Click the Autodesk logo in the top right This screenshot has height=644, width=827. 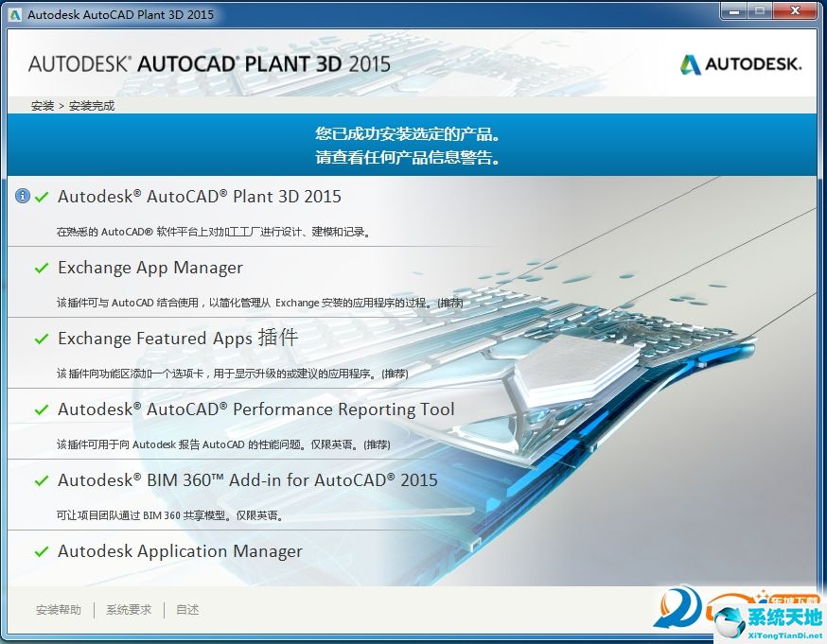click(741, 64)
